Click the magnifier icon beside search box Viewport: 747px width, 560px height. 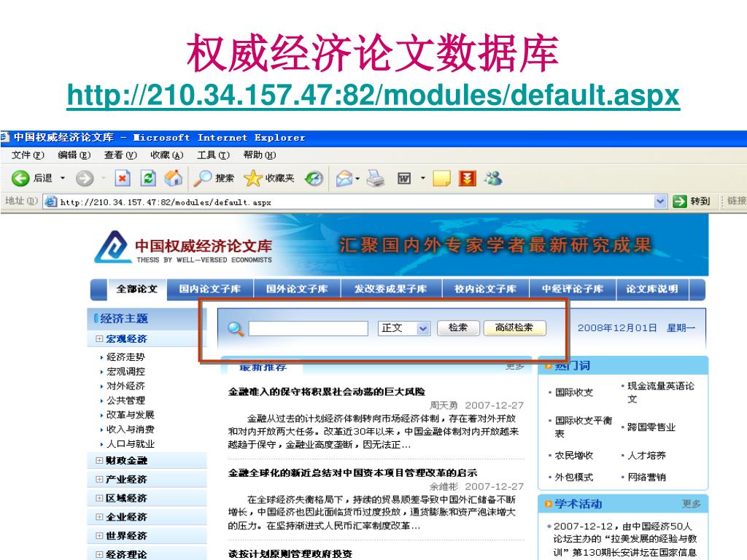click(236, 329)
